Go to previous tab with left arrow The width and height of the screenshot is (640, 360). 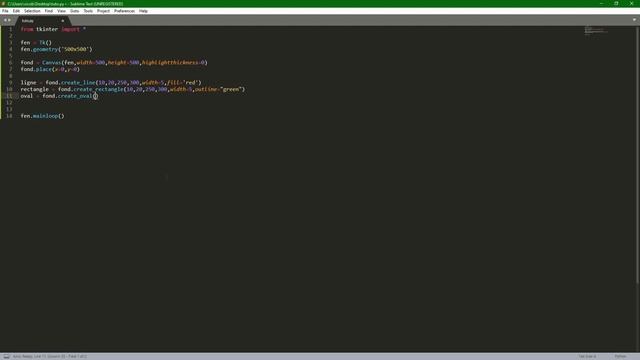(x=5, y=20)
